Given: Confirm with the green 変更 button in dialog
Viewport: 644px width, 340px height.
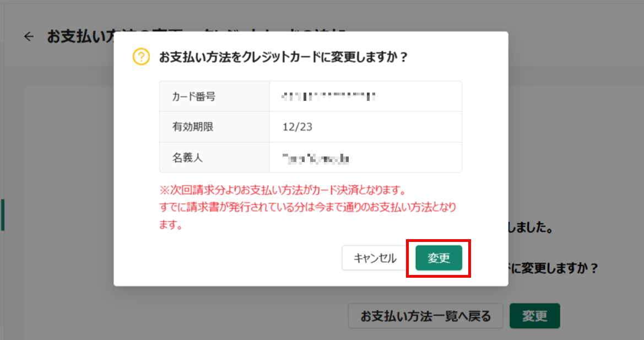Looking at the screenshot, I should pos(439,258).
